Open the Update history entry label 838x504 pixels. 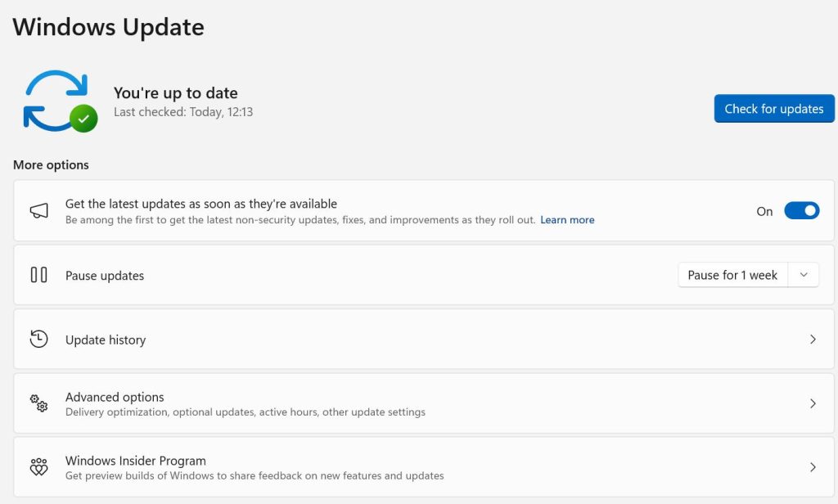[x=106, y=340]
